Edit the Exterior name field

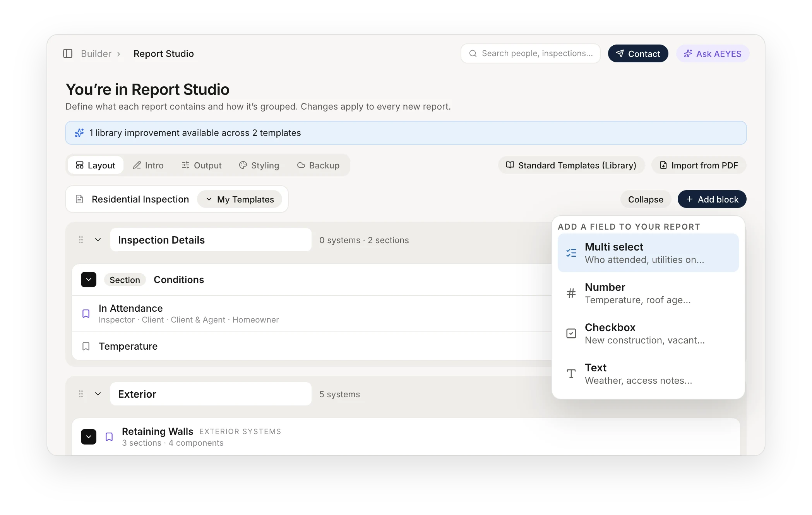211,394
